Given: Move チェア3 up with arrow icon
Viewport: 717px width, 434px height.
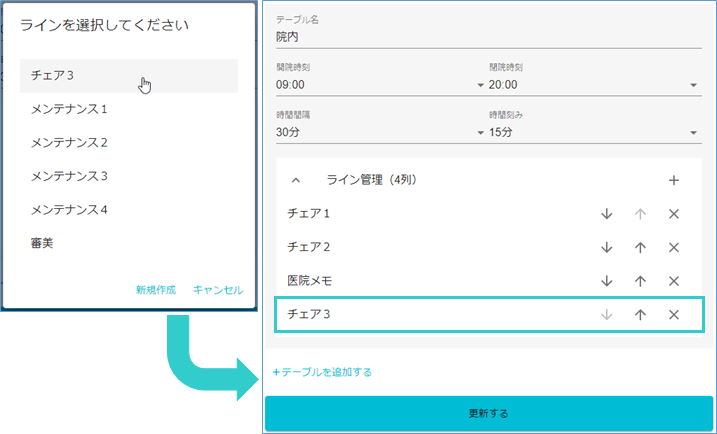Looking at the screenshot, I should pos(640,315).
